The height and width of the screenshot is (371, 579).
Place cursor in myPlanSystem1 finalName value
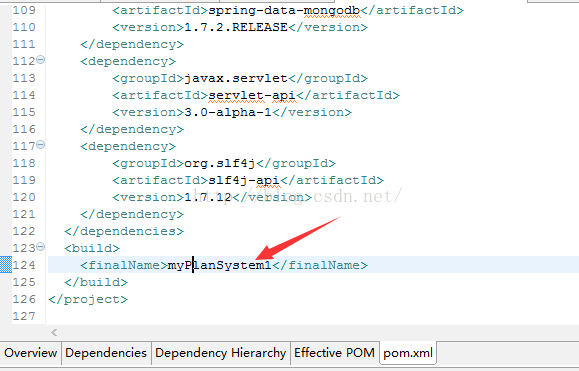[219, 265]
